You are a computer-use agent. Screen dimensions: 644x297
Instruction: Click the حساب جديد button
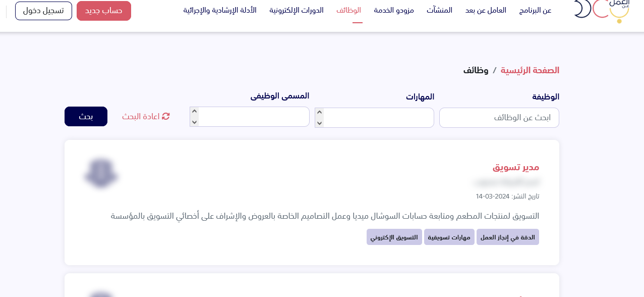click(x=104, y=11)
